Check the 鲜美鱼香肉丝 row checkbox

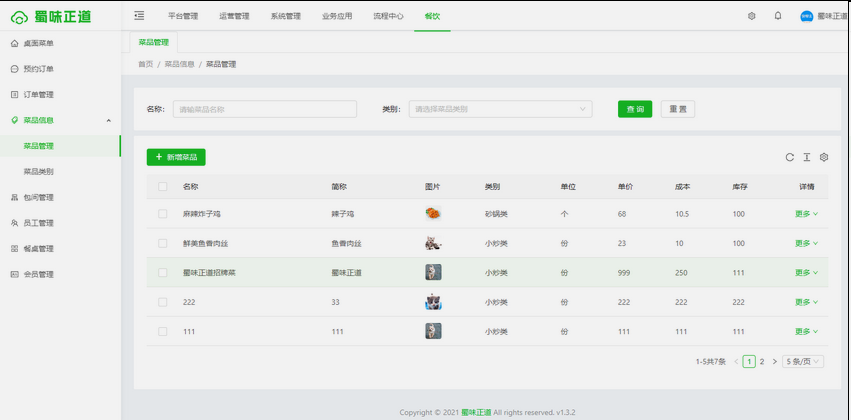[163, 243]
